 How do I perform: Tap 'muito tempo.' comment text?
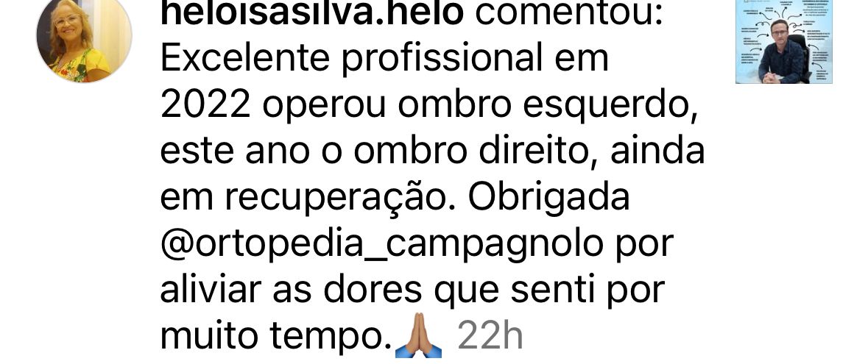tap(276, 336)
